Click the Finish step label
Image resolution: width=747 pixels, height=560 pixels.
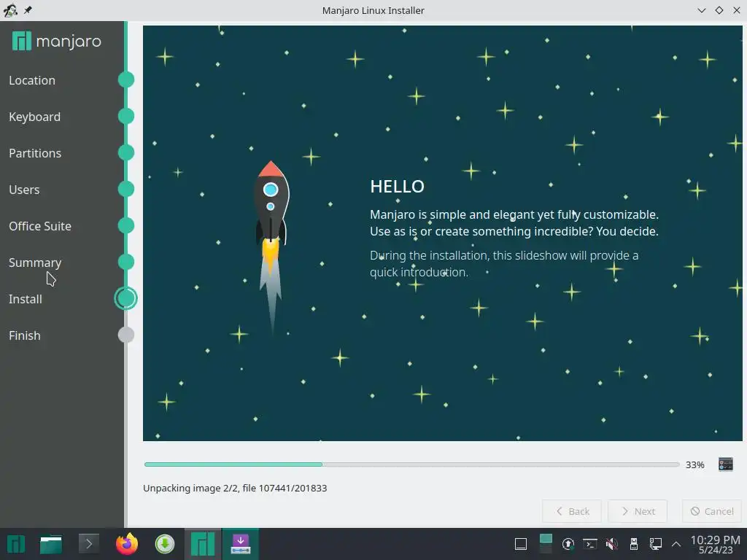(24, 335)
